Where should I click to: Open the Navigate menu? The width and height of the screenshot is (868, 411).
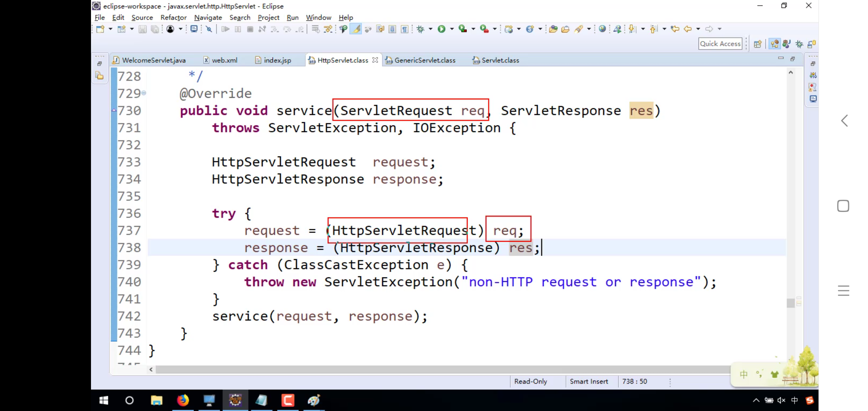pyautogui.click(x=208, y=18)
